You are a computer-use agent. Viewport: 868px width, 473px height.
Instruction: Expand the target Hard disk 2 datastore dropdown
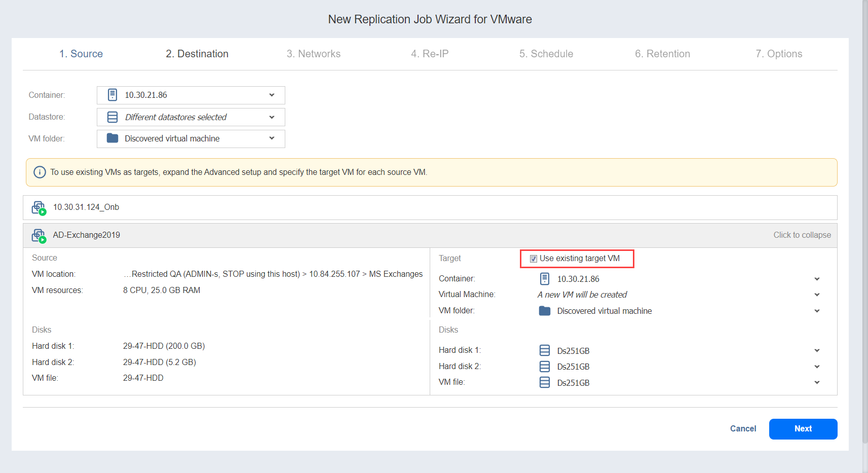817,367
